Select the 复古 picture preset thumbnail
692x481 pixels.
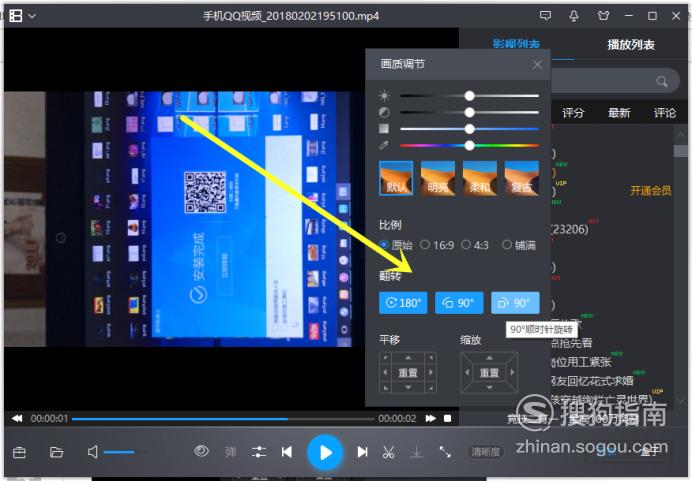522,178
